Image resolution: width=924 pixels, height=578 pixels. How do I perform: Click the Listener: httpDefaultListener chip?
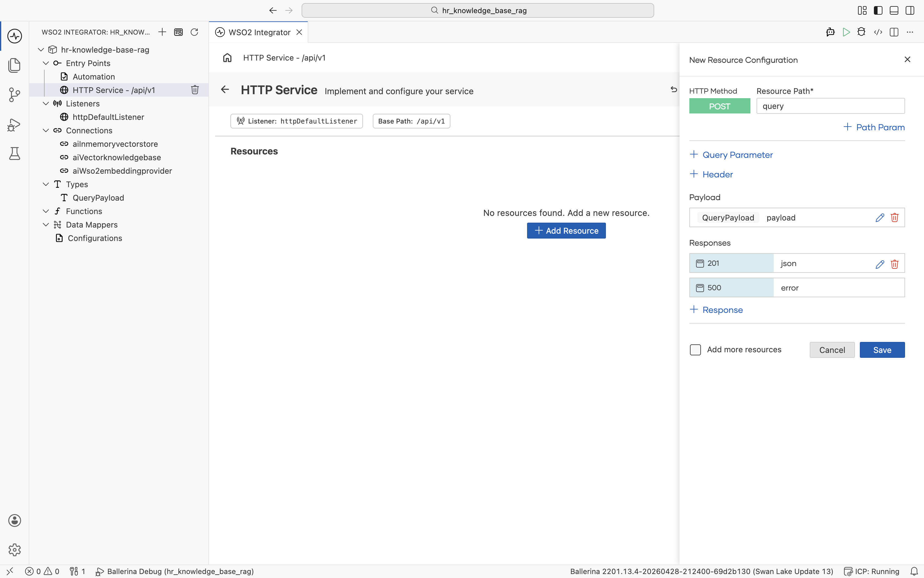pyautogui.click(x=297, y=121)
